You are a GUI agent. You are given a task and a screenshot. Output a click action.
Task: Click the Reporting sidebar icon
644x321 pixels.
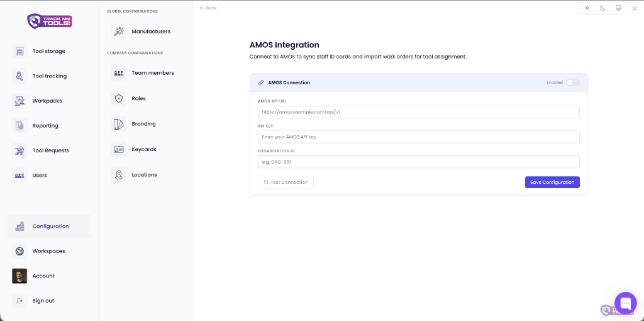tap(19, 126)
